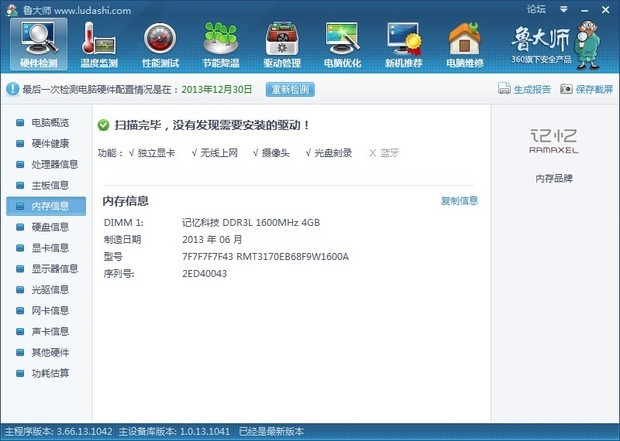The height and width of the screenshot is (441, 620).
Task: Open 新机推荐 new PC recommendations
Action: click(404, 45)
